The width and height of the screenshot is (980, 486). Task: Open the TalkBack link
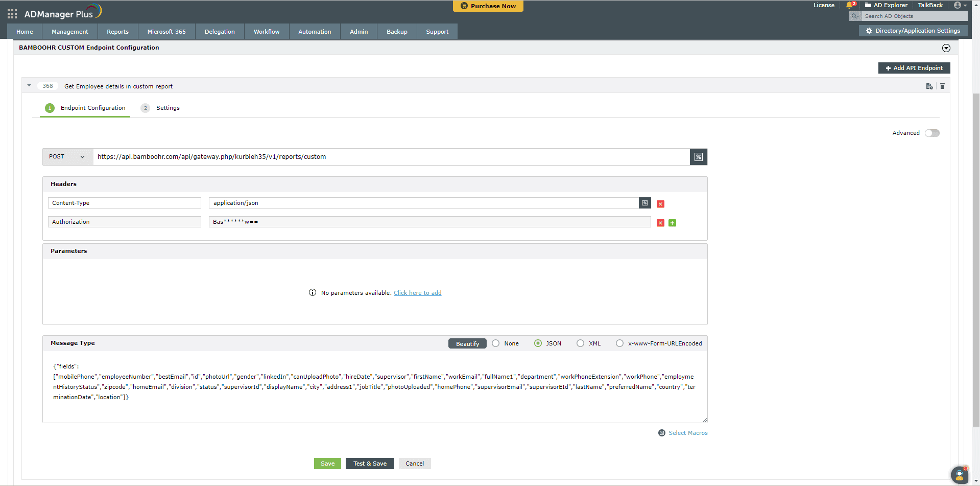(930, 5)
